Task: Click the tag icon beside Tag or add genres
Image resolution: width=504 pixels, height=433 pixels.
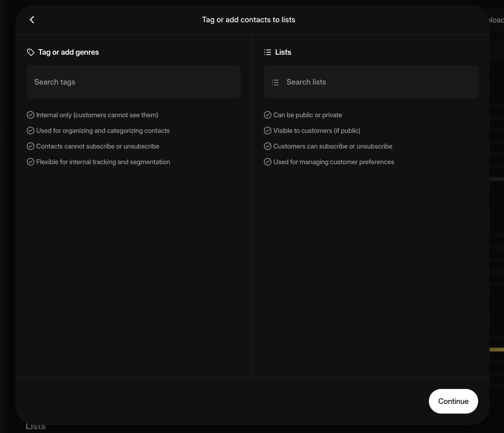Action: [x=31, y=52]
